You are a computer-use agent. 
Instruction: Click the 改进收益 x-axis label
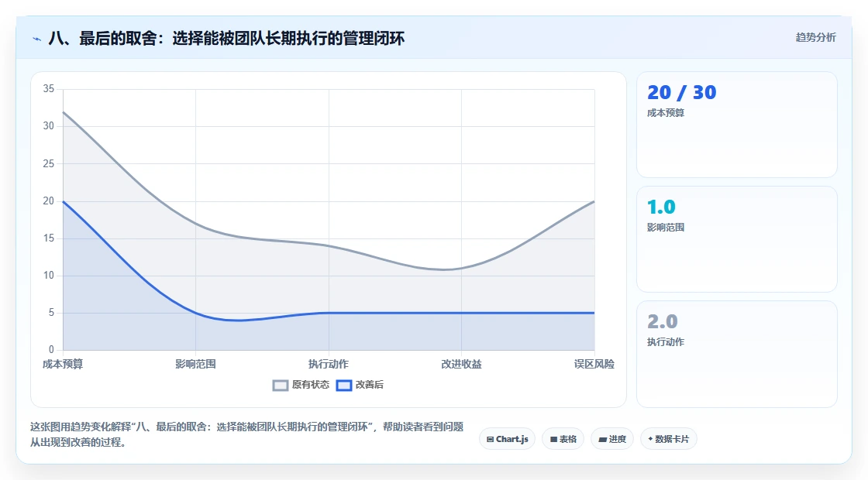pyautogui.click(x=461, y=364)
